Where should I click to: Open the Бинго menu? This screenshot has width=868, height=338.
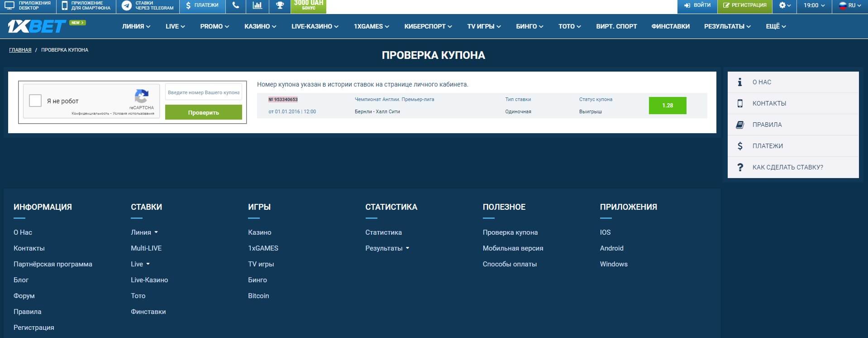click(x=529, y=26)
